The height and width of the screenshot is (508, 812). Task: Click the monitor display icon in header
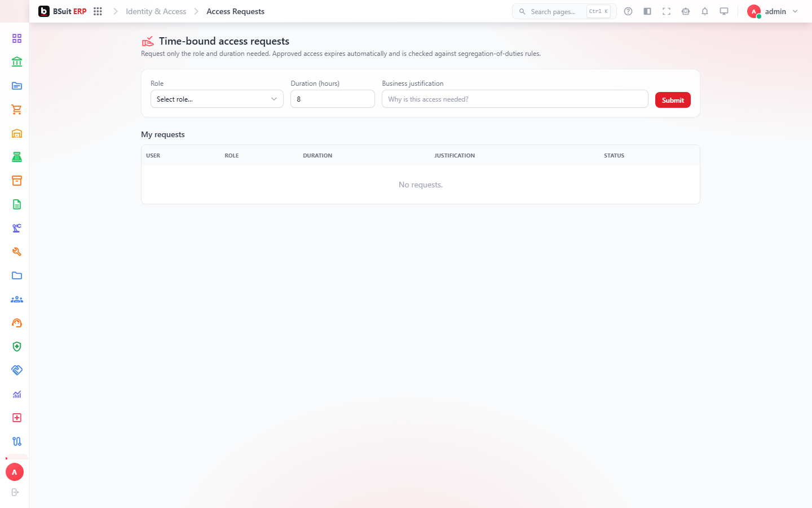[x=724, y=11]
